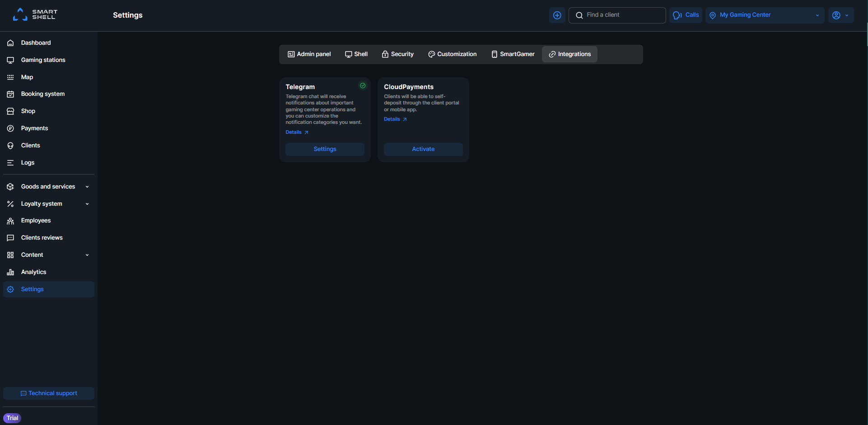The height and width of the screenshot is (425, 868).
Task: Switch to the Shell tab
Action: tap(356, 54)
